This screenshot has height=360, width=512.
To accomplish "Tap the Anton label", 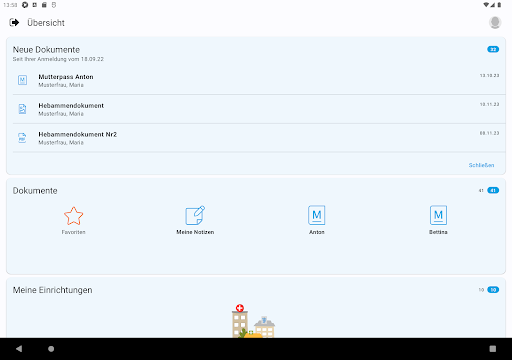I will pos(317,232).
